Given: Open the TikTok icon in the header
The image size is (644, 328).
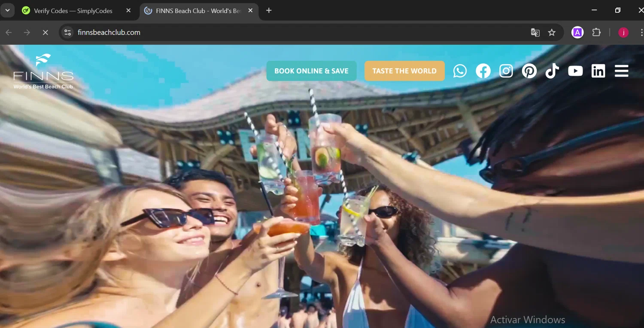Looking at the screenshot, I should click(552, 71).
